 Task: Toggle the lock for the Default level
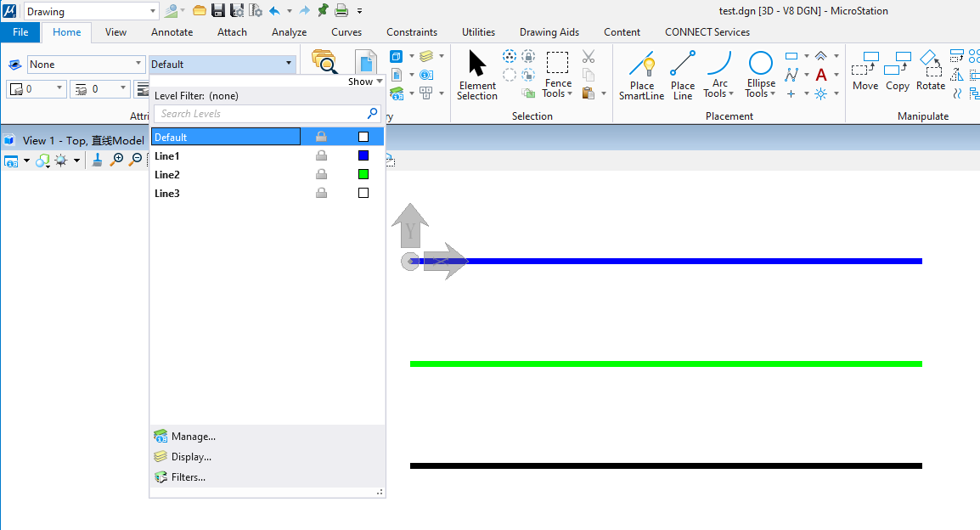tap(321, 137)
